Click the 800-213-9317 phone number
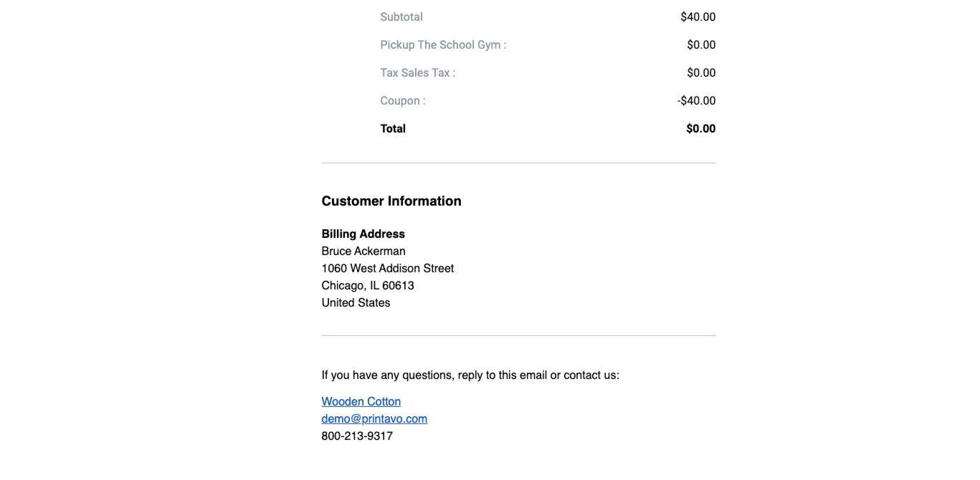This screenshot has width=980, height=480. [x=357, y=436]
